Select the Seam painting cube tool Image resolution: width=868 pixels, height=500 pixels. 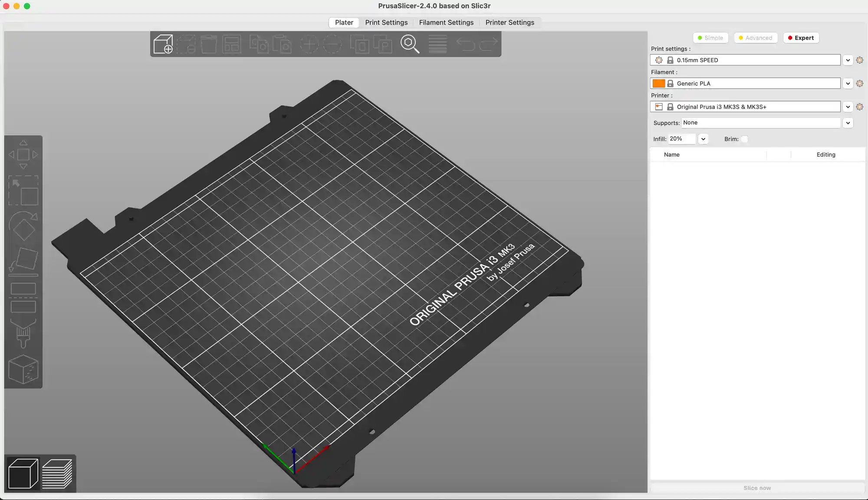tap(23, 369)
